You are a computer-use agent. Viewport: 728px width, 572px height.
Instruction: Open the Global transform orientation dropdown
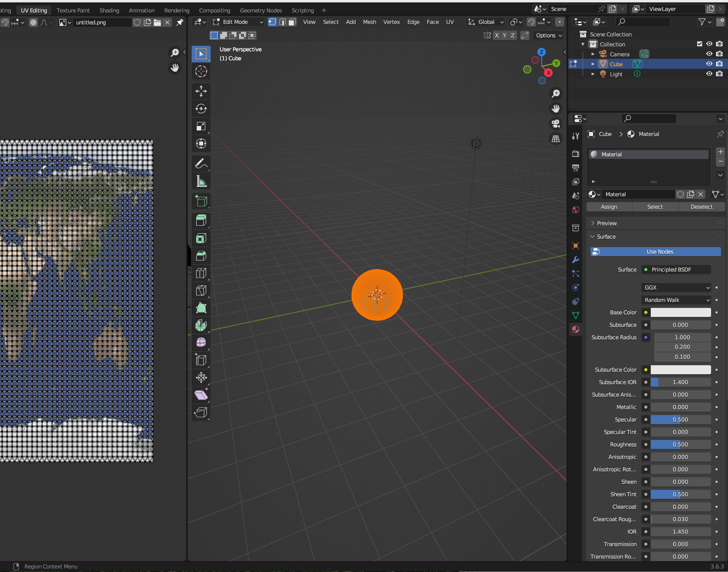click(486, 22)
